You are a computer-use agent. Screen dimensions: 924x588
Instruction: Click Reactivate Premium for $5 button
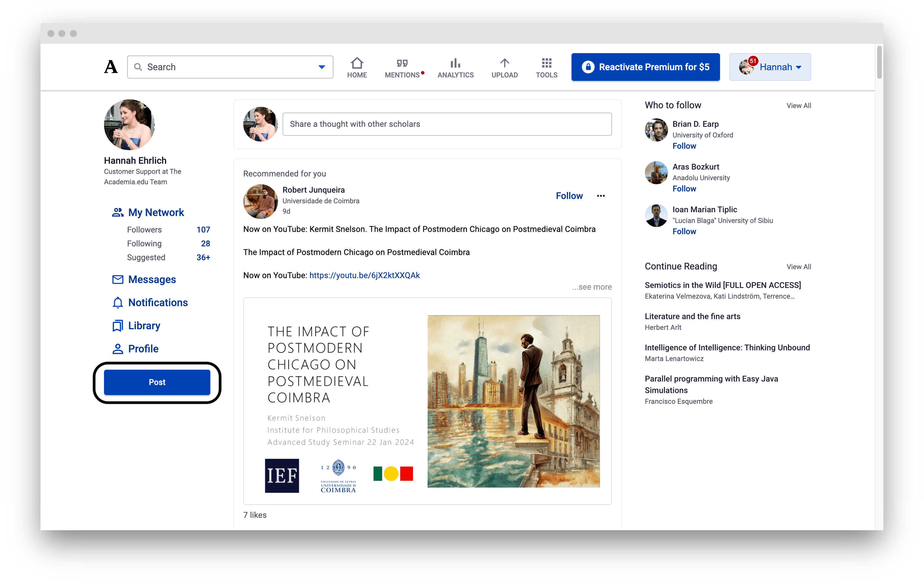(645, 67)
